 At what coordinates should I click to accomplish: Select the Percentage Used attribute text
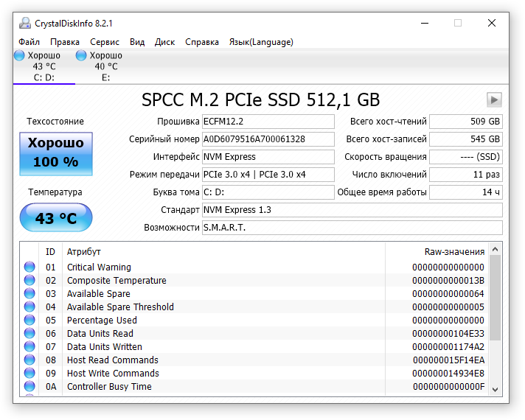pyautogui.click(x=102, y=321)
